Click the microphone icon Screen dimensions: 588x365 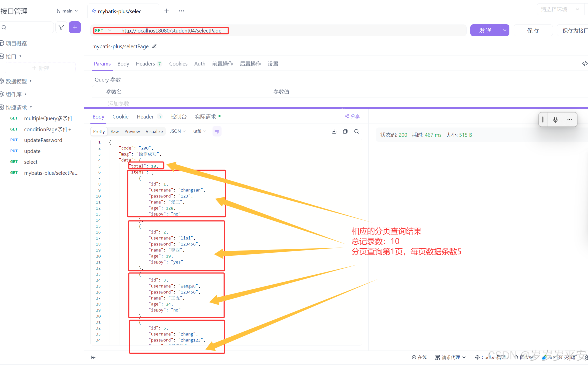(555, 119)
